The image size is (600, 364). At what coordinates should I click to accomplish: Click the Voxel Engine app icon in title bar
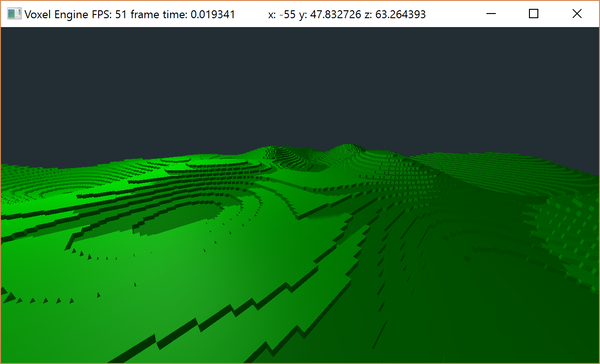(x=14, y=14)
